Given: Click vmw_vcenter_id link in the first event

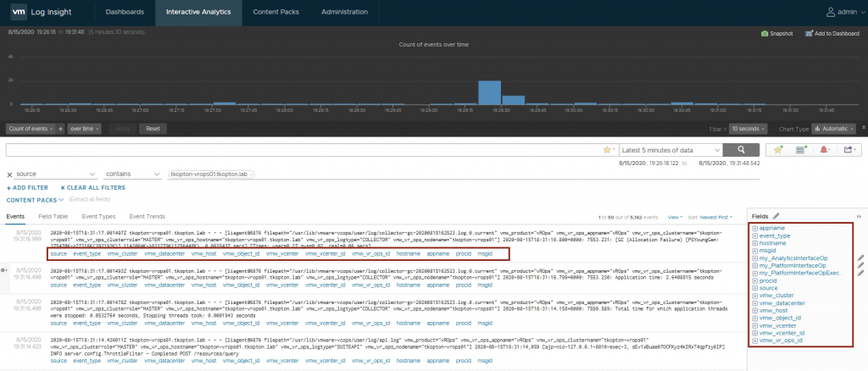Looking at the screenshot, I should [x=327, y=254].
